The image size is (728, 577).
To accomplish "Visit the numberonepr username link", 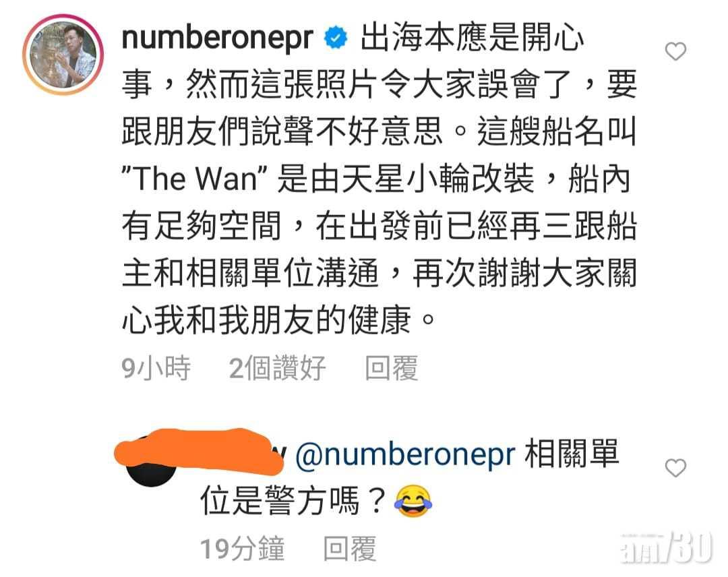I will coord(217,37).
